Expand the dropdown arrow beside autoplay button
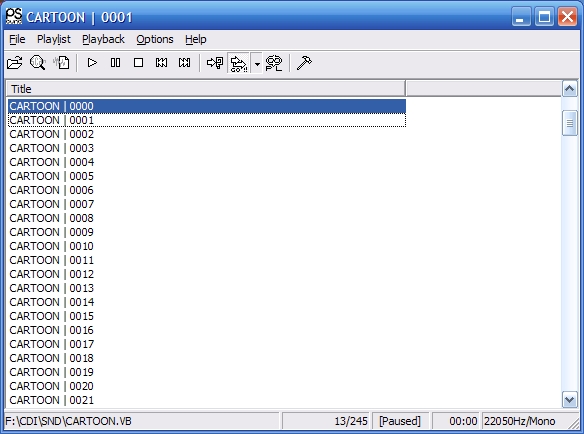The image size is (584, 434). (257, 63)
